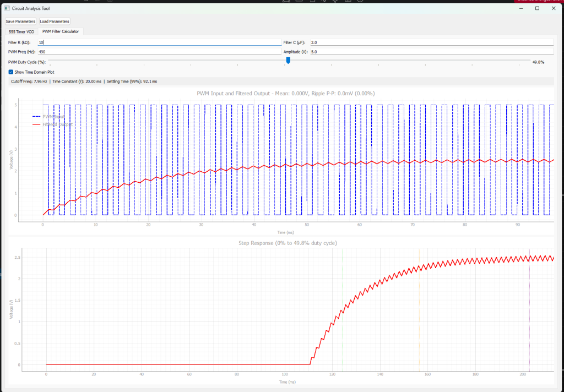Click the Circuit Analysis Tool window icon
564x392 pixels.
(7, 8)
